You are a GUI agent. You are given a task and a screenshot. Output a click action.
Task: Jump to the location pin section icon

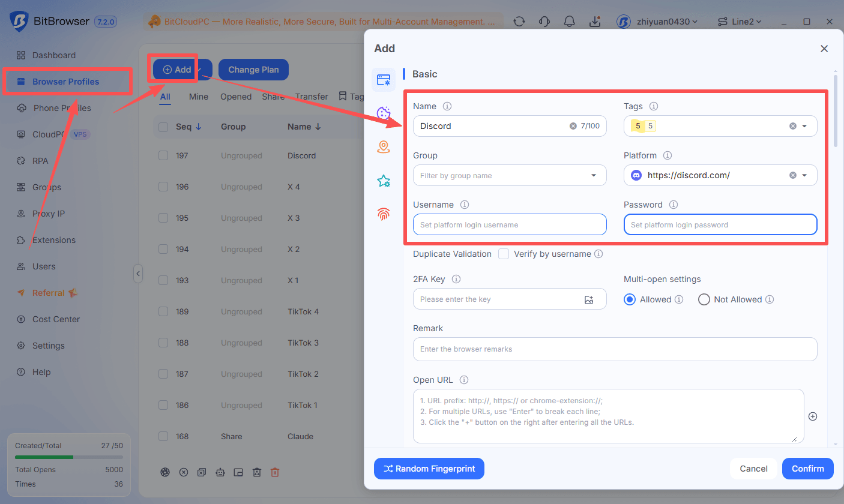pyautogui.click(x=384, y=147)
